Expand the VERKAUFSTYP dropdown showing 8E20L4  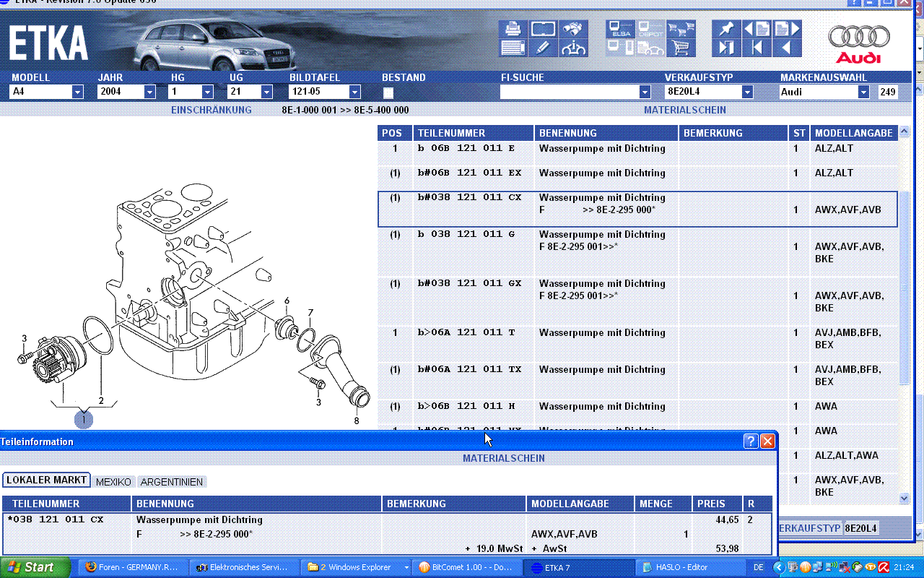(x=747, y=92)
